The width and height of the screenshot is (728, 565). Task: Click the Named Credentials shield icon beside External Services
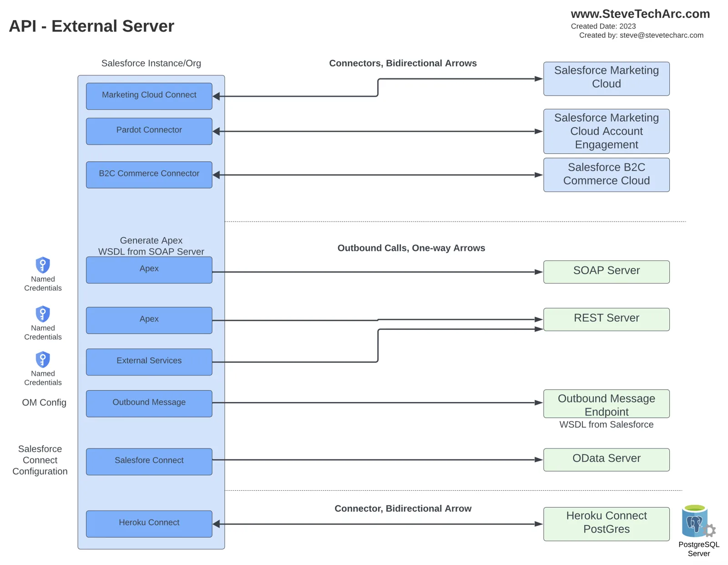(x=43, y=359)
